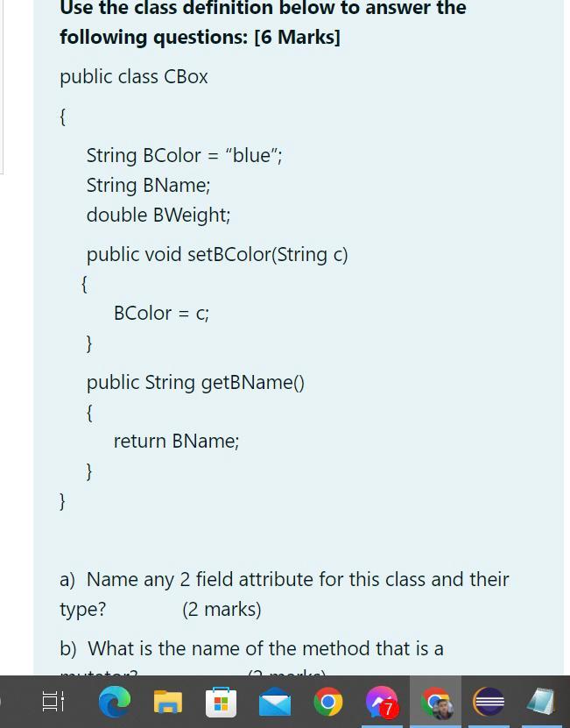The width and height of the screenshot is (570, 728).
Task: Click the setBColor method signature
Action: 217,254
